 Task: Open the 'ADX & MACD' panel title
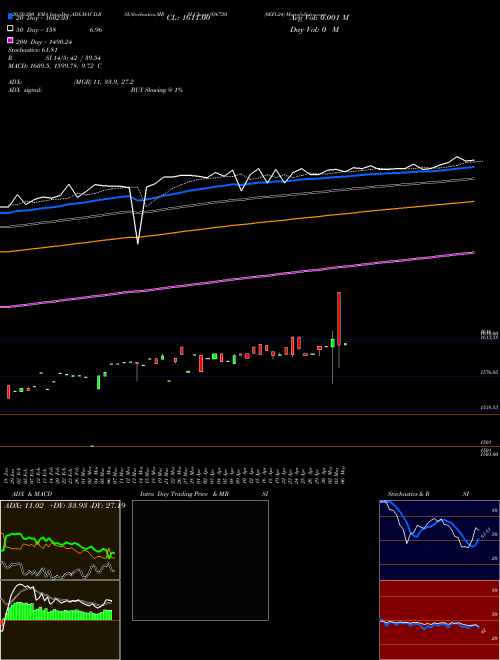32,494
